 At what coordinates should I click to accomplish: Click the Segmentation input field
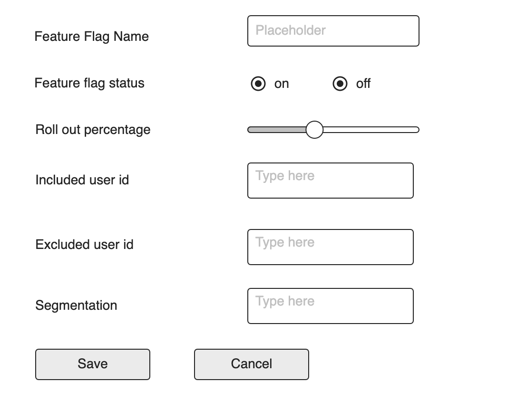(330, 305)
